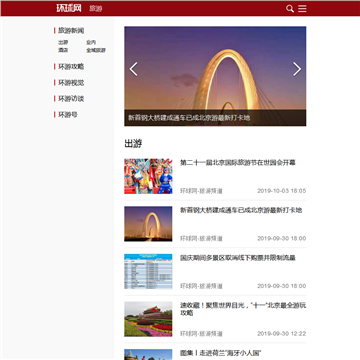Open Tiananmen flower thumbnail of 速收藏 article
Viewport: 360px width, 360px height.
148,319
